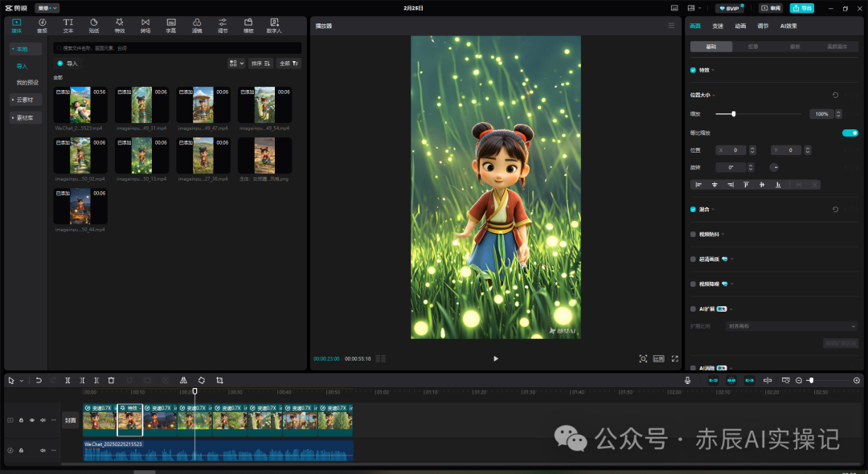This screenshot has width=868, height=474.
Task: Uncheck the 混合 blend checkbox
Action: [693, 210]
